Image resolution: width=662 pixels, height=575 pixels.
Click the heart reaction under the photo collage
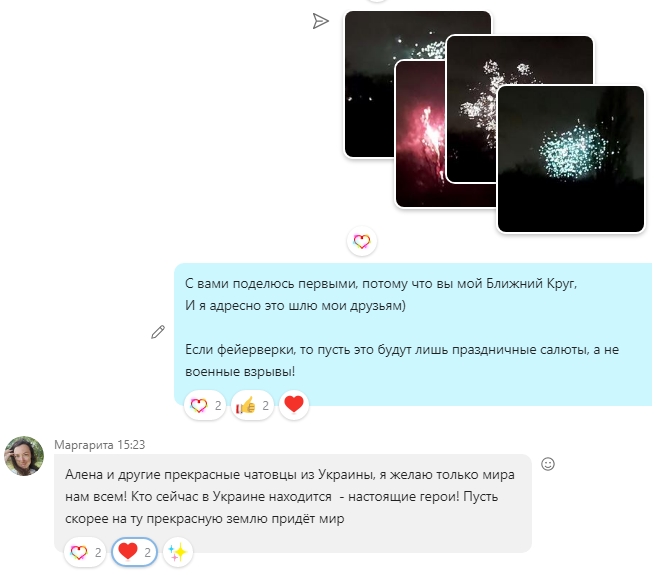[362, 241]
